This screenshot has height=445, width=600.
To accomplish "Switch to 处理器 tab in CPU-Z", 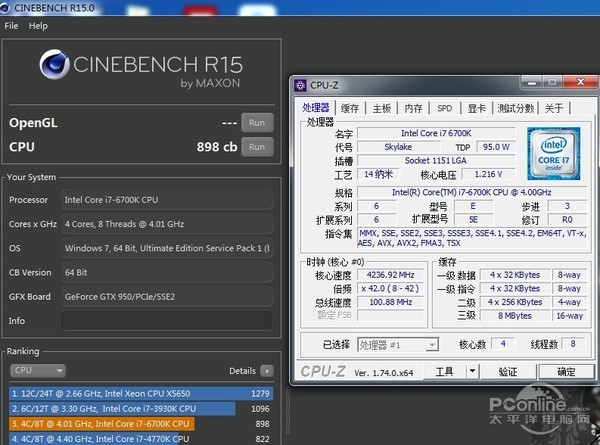I will [316, 108].
